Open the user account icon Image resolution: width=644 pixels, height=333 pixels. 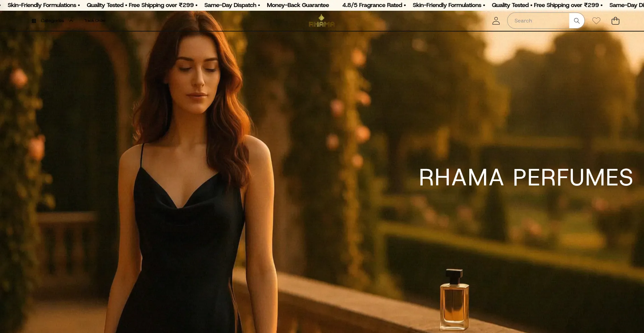tap(496, 21)
